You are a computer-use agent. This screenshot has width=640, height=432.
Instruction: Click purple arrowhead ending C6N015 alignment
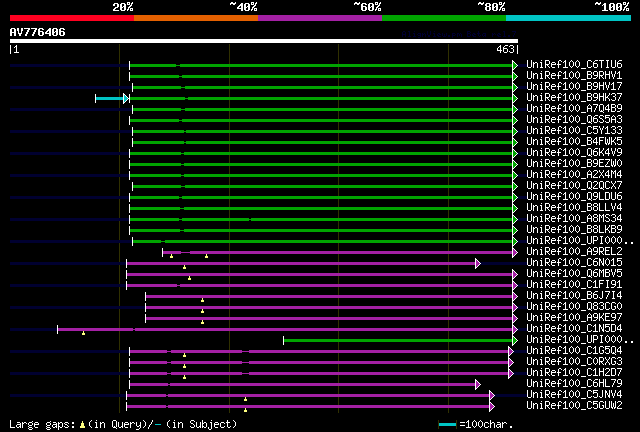478,263
